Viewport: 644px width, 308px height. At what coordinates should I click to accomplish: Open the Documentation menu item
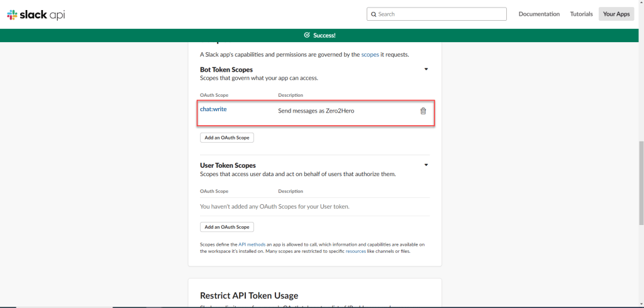click(x=539, y=14)
